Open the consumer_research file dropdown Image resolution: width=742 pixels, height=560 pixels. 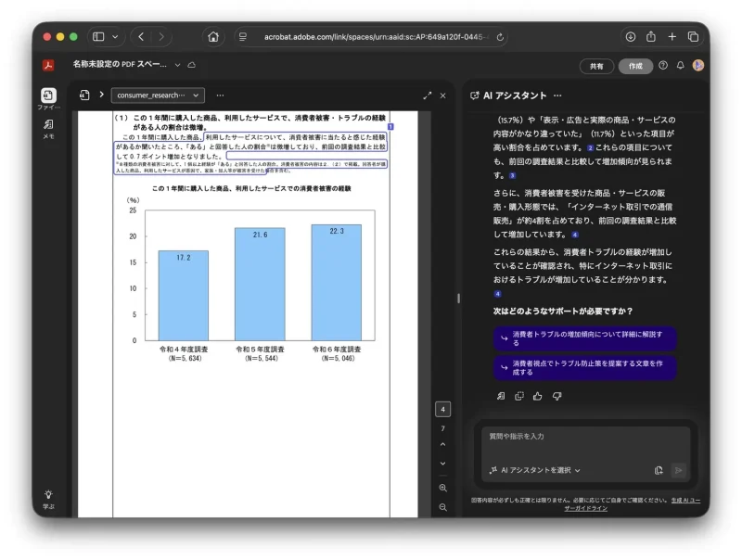click(x=158, y=95)
